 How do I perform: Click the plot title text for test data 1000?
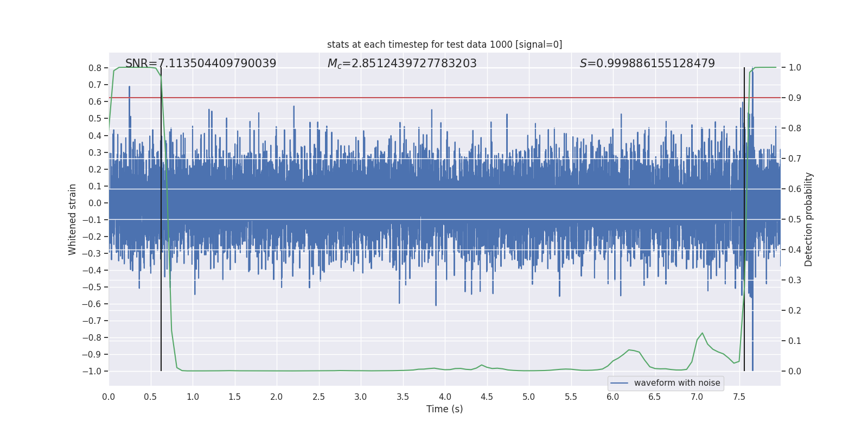444,44
